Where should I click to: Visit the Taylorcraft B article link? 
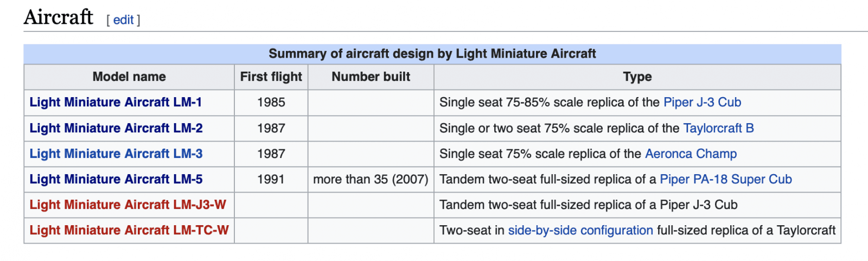(x=718, y=128)
